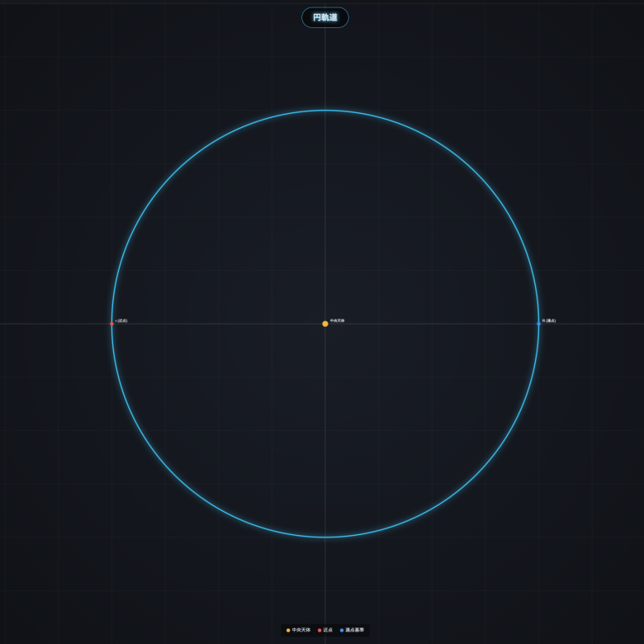Click the topmost point of the orbit circle
644x644 pixels.
pos(325,111)
